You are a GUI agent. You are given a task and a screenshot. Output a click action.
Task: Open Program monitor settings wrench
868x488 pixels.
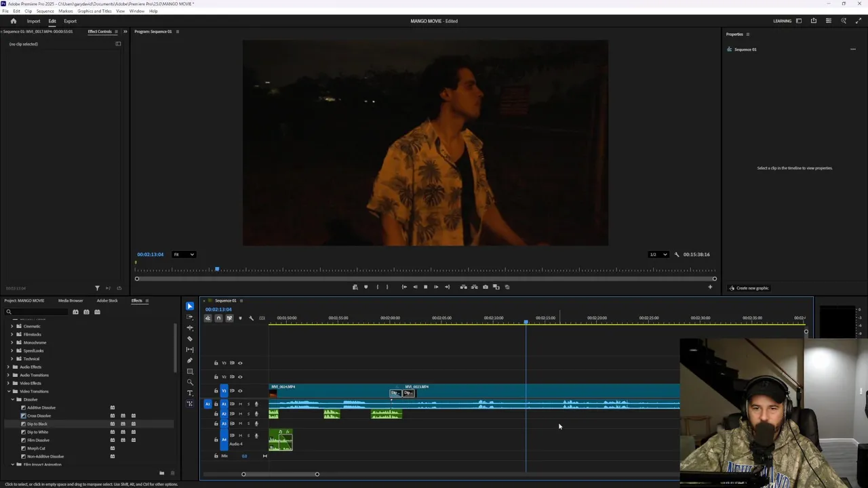tap(676, 254)
